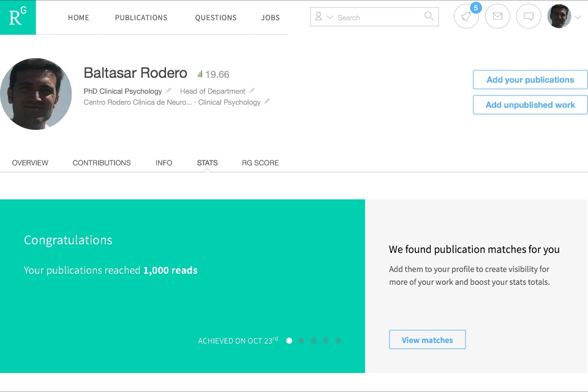Expand the account menu arrow

[578, 17]
